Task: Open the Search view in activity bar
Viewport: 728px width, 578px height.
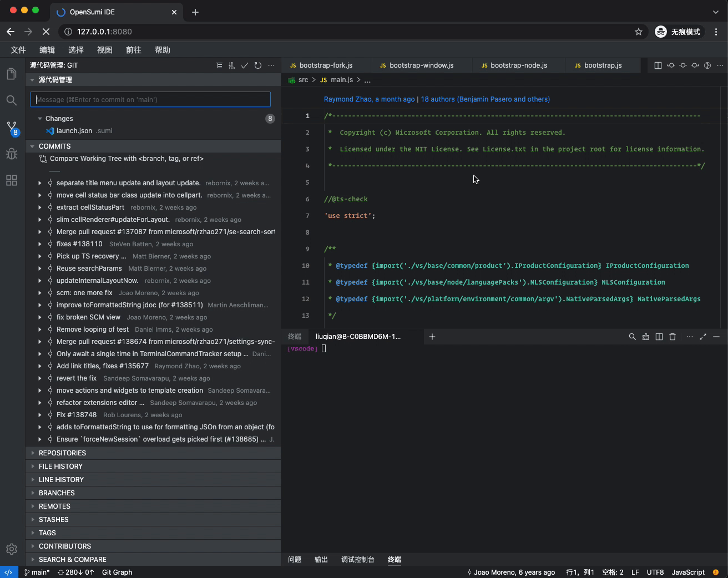Action: click(x=12, y=100)
